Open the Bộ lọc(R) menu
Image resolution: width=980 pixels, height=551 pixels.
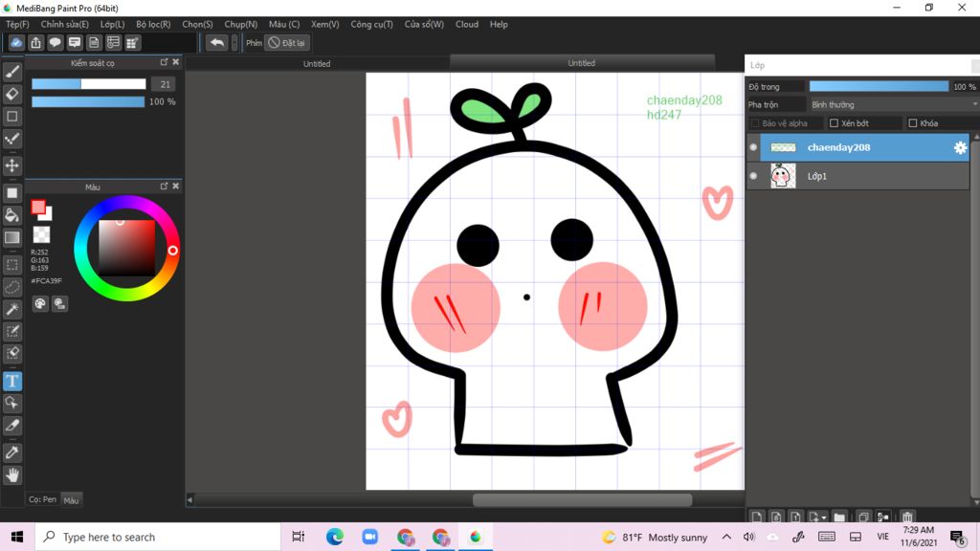tap(153, 24)
